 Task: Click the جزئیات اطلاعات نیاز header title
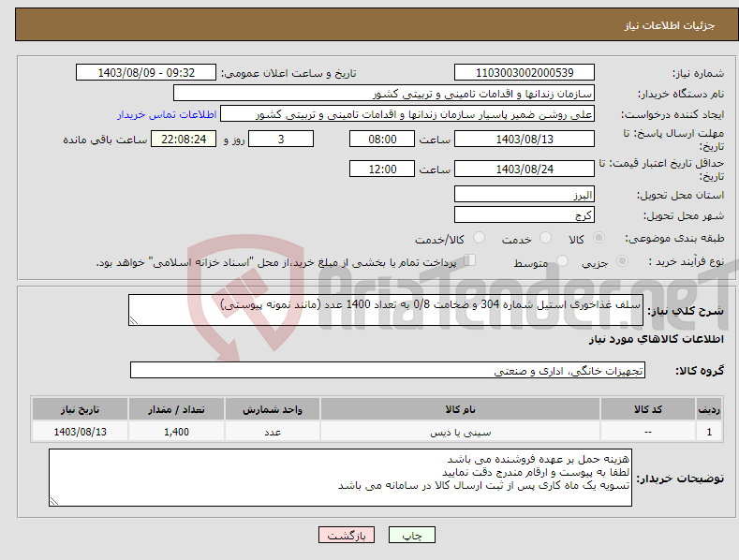670,25
